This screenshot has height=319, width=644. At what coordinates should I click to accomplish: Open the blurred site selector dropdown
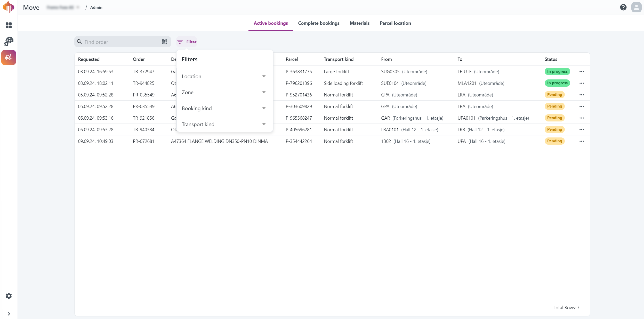(x=63, y=7)
